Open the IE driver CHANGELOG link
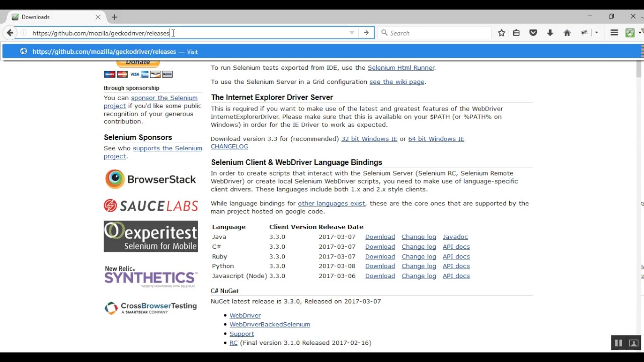Image resolution: width=644 pixels, height=362 pixels. point(229,146)
